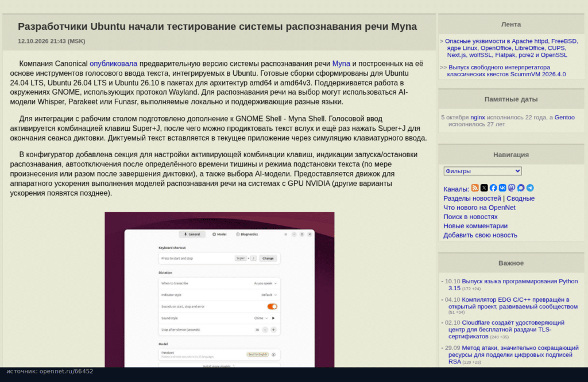Open Новые комментарии link
Viewport: 588px width, 382px height.
tap(475, 226)
